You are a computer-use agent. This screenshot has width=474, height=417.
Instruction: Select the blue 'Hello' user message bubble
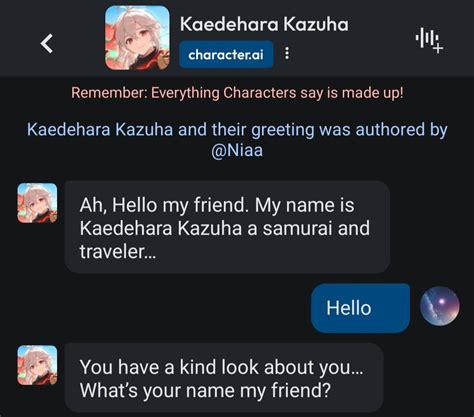pyautogui.click(x=360, y=308)
